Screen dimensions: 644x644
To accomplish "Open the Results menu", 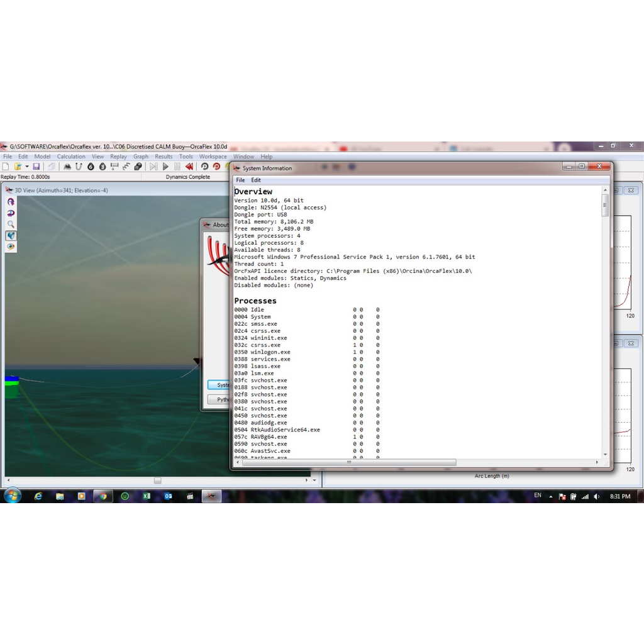I will [x=164, y=157].
